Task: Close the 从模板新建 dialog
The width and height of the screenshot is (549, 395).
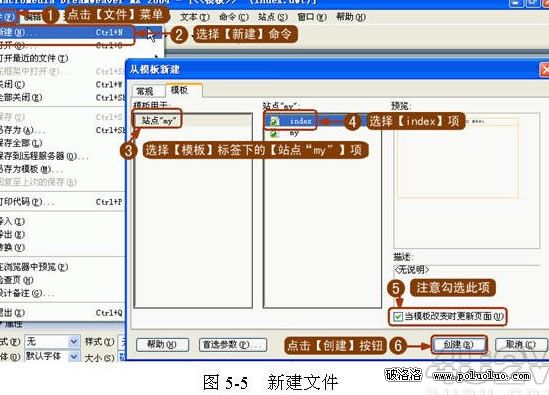Action: click(544, 69)
